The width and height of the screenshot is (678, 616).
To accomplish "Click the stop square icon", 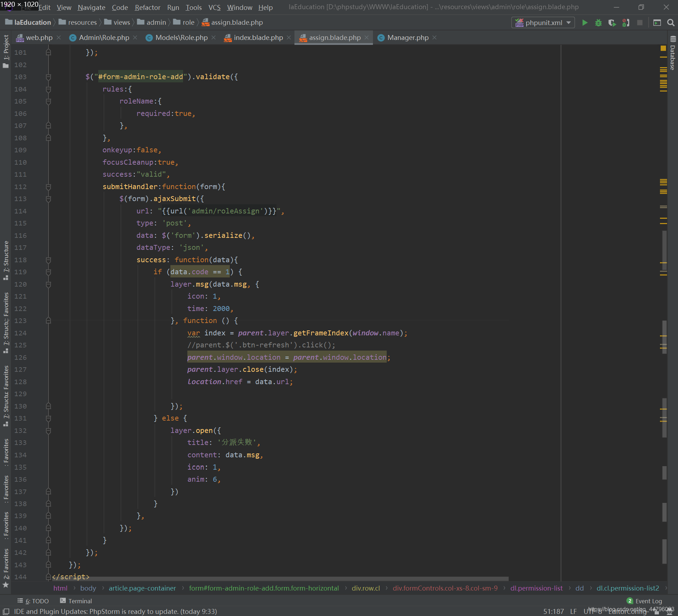I will click(639, 23).
